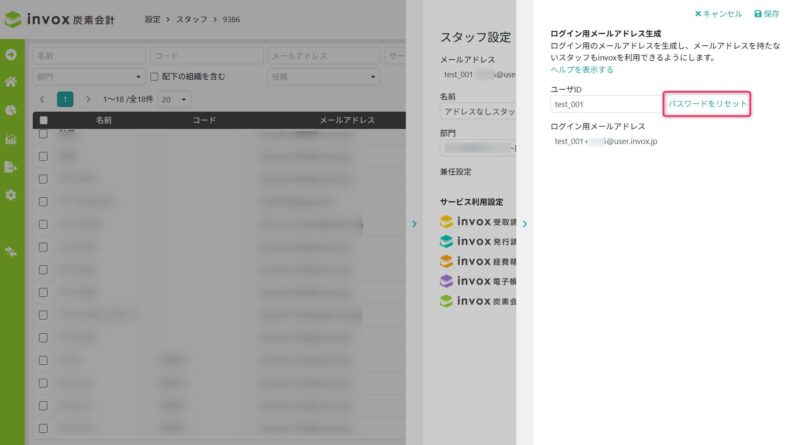Open the bar graph icon in the sidebar
The height and width of the screenshot is (445, 800).
(11, 139)
